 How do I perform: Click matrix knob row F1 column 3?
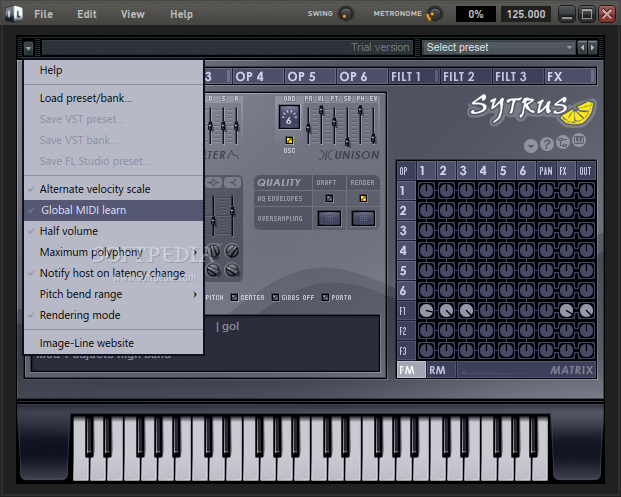tap(467, 311)
